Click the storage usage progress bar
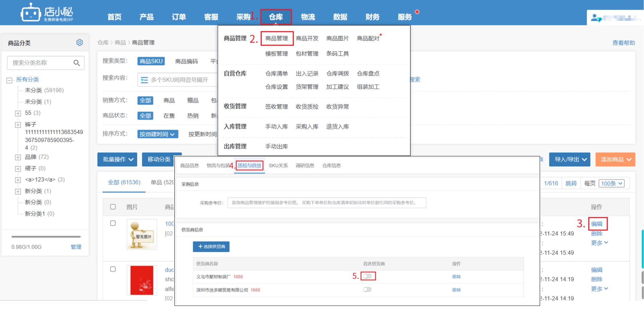This screenshot has height=321, width=644. pos(46,236)
